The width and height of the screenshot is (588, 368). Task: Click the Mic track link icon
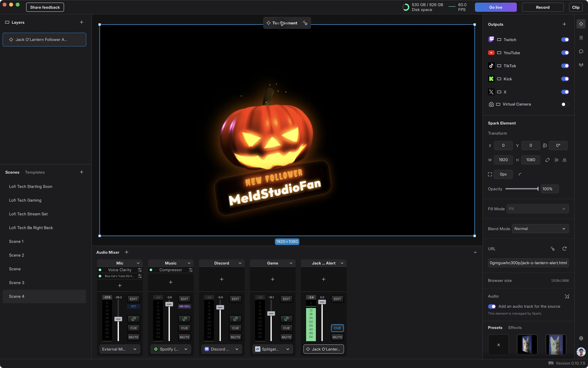(133, 319)
